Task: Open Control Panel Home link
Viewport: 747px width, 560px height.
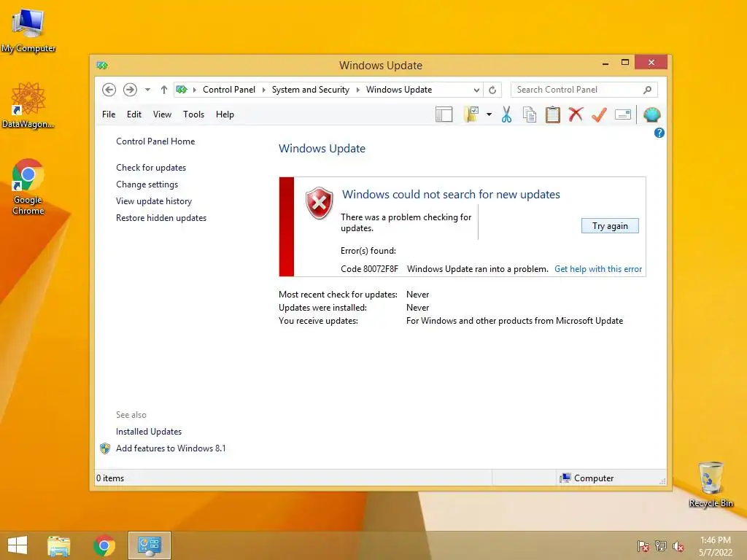Action: coord(155,141)
